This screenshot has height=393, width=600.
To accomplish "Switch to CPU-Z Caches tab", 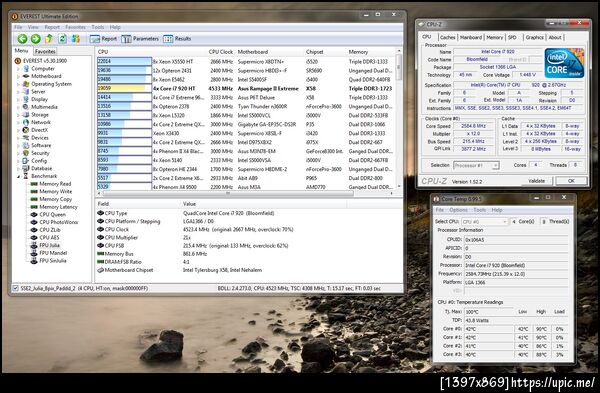I will click(x=447, y=37).
